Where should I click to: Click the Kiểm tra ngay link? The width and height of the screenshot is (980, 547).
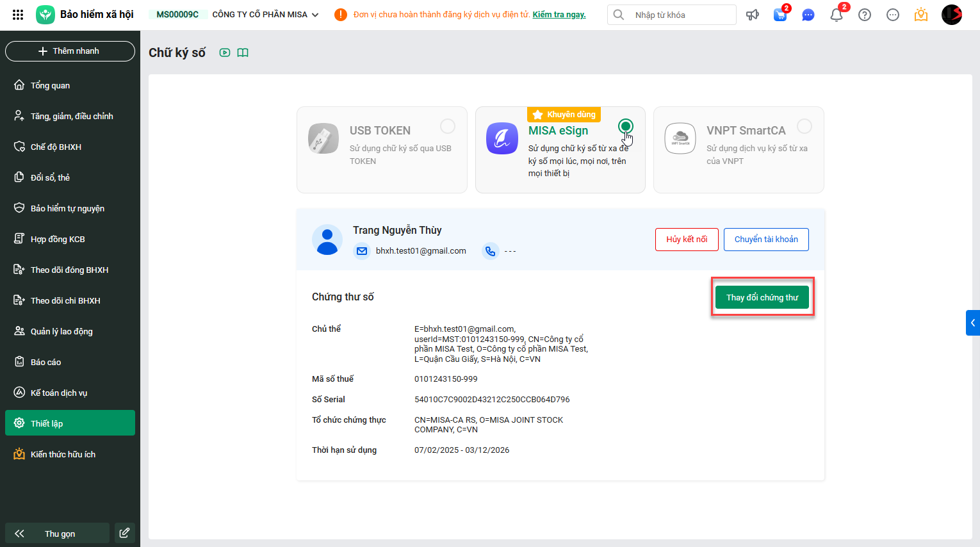point(559,15)
